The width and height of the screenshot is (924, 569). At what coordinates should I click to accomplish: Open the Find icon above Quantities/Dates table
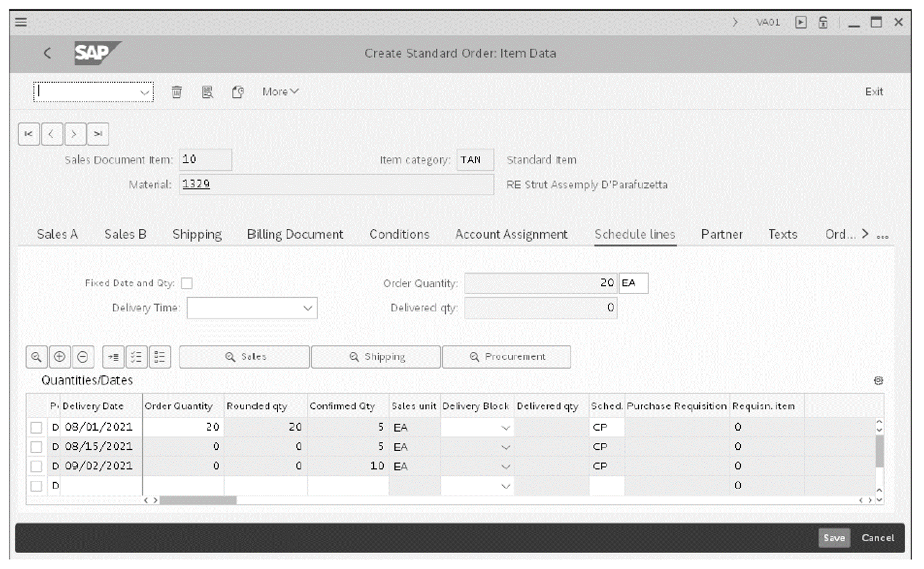coord(37,357)
